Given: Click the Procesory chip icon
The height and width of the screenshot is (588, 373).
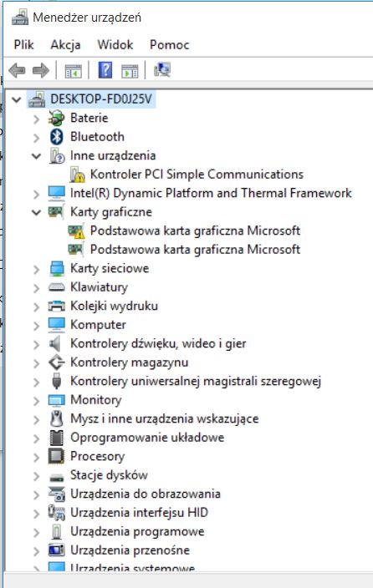Looking at the screenshot, I should pos(56,456).
